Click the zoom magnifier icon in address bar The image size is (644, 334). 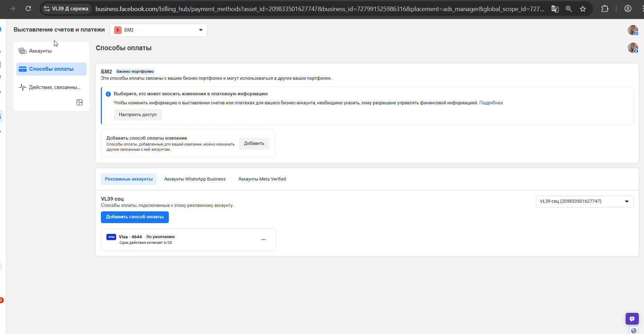(x=569, y=9)
